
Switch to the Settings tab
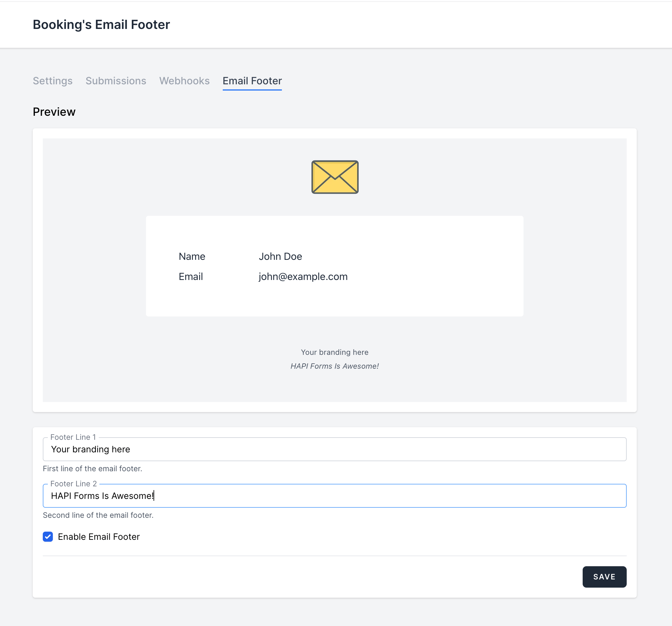click(x=53, y=81)
